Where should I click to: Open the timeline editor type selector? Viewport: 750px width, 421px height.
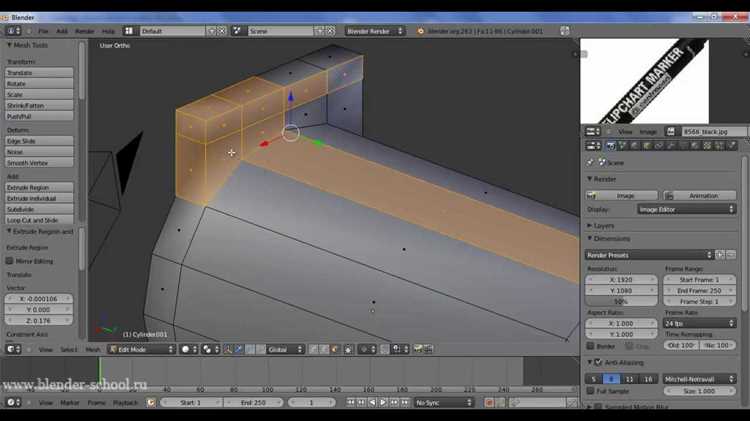coord(13,403)
